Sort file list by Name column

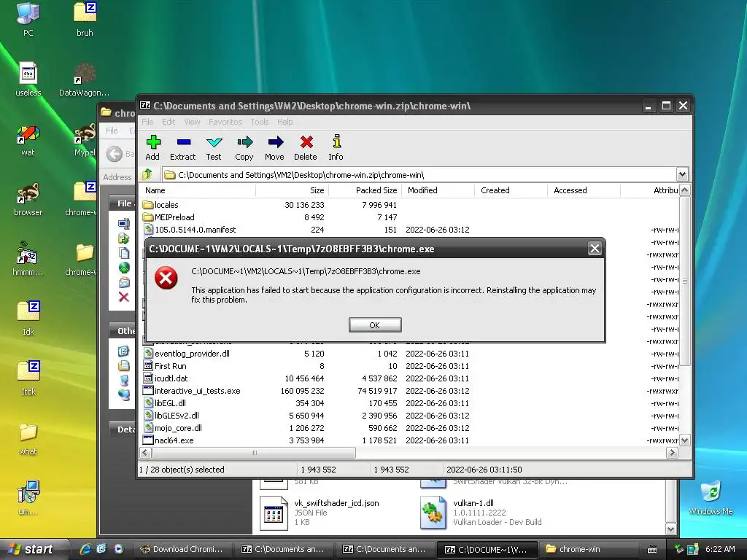pos(197,190)
